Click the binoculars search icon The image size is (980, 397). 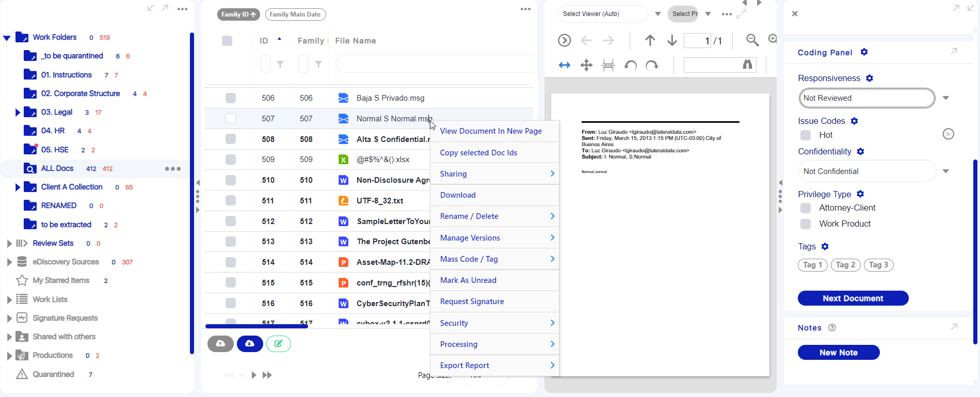pos(747,65)
